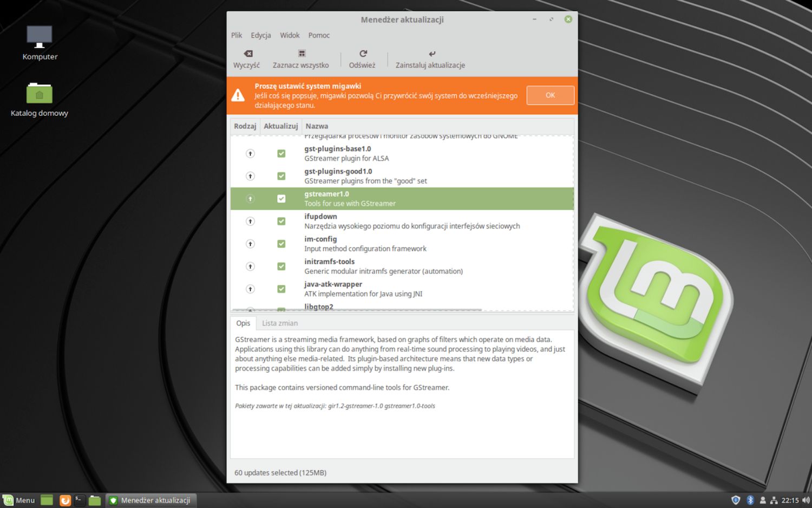Click the Zainstaluj aktualizacje install icon

point(431,54)
